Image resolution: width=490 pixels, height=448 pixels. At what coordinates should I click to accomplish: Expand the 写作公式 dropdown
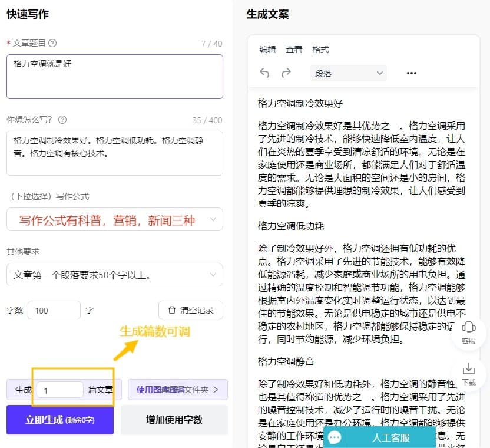(x=115, y=220)
